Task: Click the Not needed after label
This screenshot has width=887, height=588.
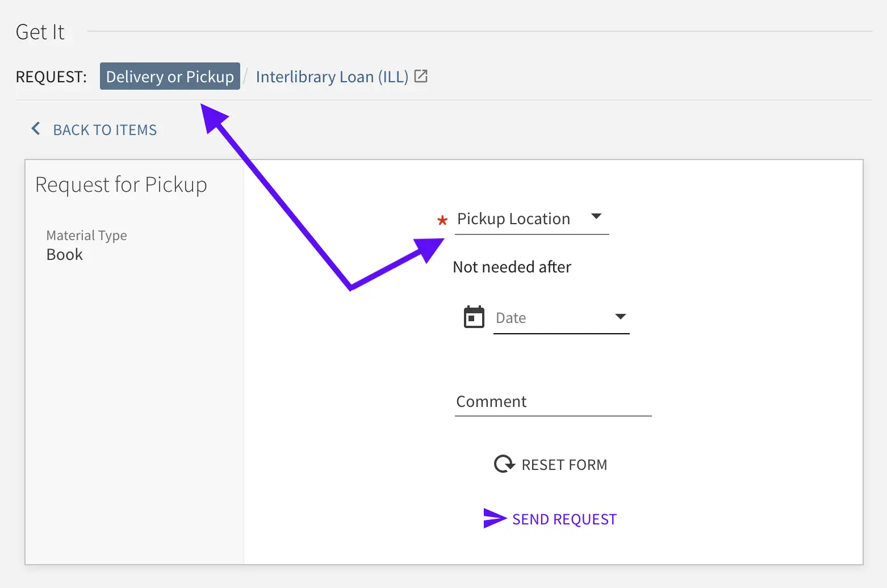Action: tap(512, 267)
